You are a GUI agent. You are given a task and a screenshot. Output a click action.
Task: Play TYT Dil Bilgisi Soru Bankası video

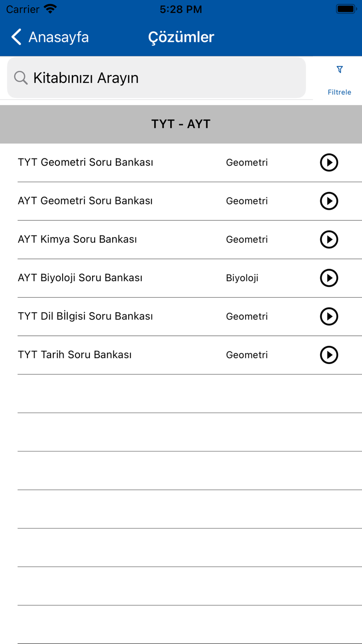pyautogui.click(x=329, y=316)
